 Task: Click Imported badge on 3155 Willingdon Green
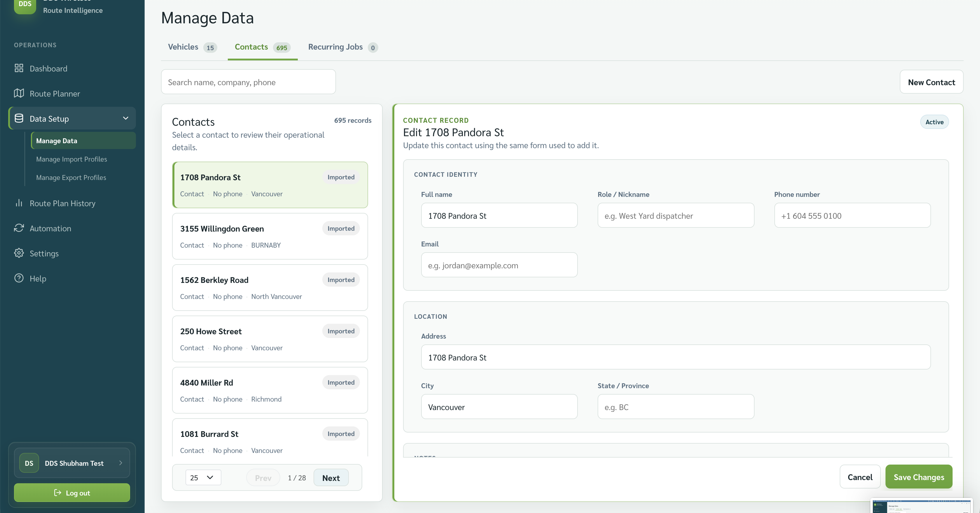click(x=341, y=228)
